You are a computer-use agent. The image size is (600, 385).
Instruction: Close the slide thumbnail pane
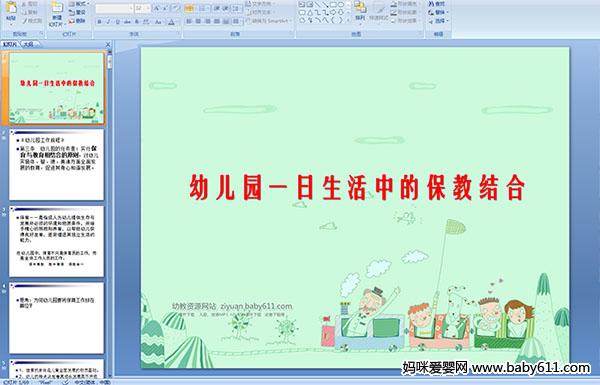(108, 44)
